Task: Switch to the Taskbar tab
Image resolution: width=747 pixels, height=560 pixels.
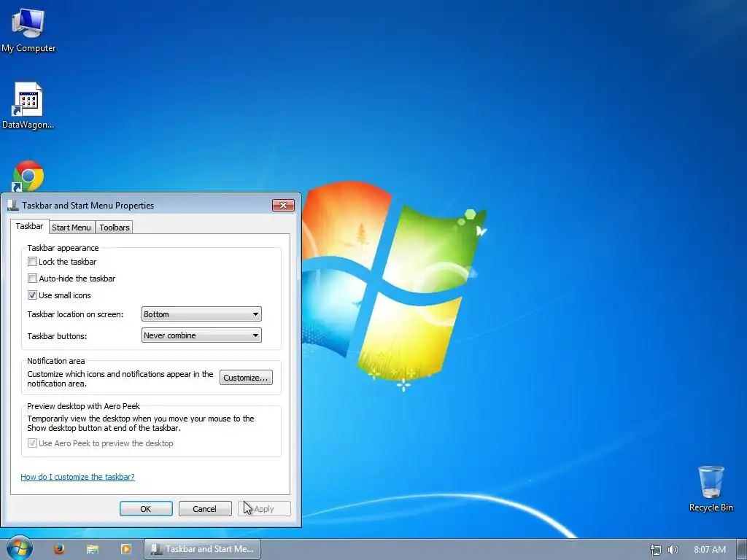Action: 29,226
